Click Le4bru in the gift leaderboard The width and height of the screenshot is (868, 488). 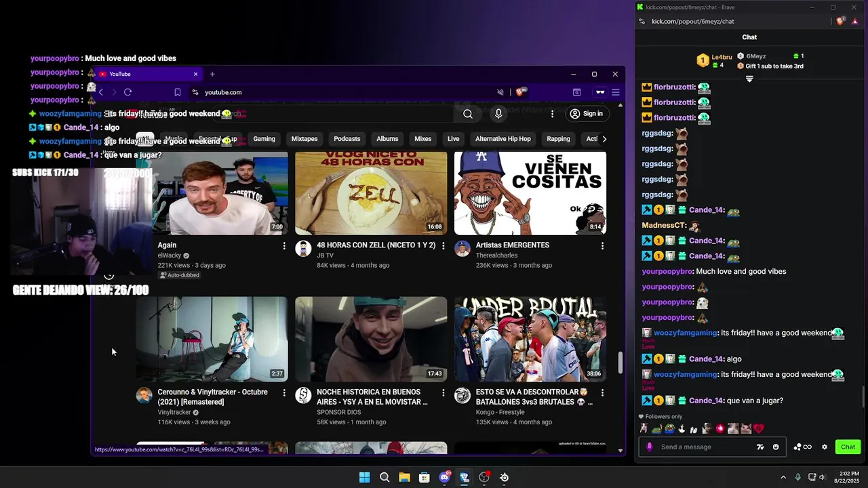(722, 57)
